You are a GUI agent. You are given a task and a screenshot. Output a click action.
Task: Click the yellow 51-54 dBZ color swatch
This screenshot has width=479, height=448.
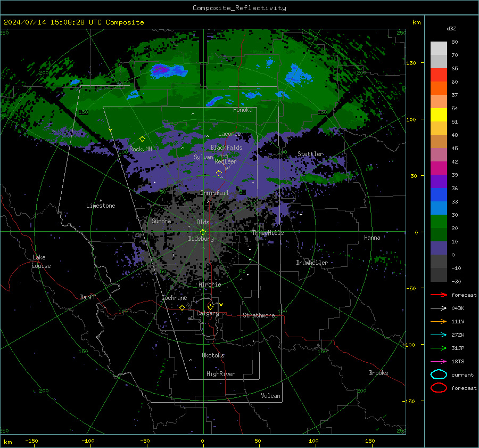tap(439, 115)
